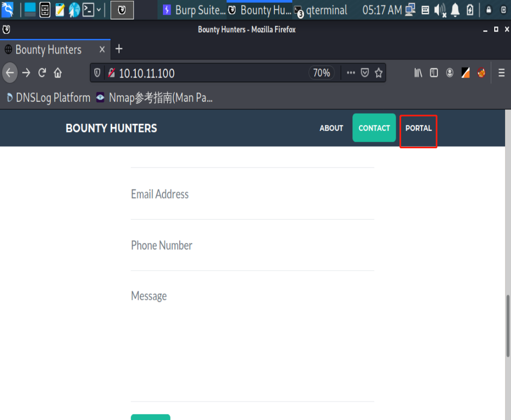Open Firefox account icon
Screen dimensions: 511x420
coord(450,73)
